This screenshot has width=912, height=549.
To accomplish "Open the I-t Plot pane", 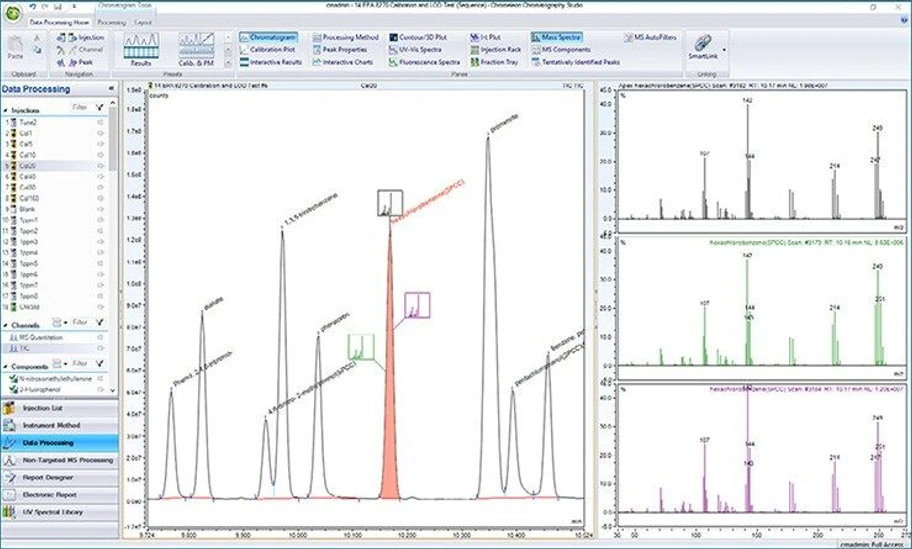I will (486, 37).
